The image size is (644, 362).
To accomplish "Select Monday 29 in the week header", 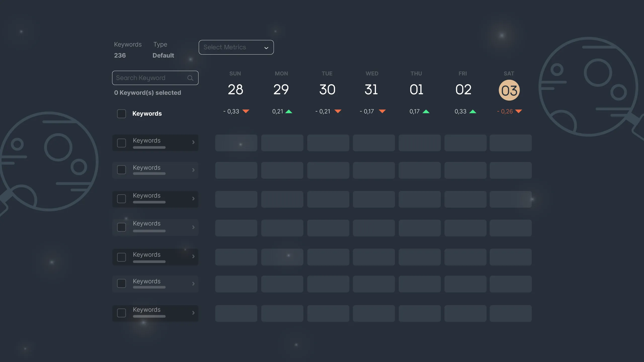I will [x=281, y=89].
